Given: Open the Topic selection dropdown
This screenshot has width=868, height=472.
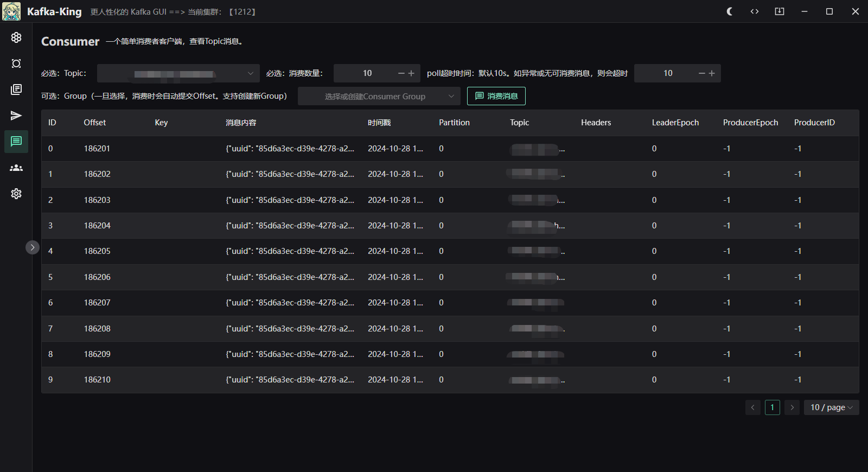Looking at the screenshot, I should click(x=178, y=73).
